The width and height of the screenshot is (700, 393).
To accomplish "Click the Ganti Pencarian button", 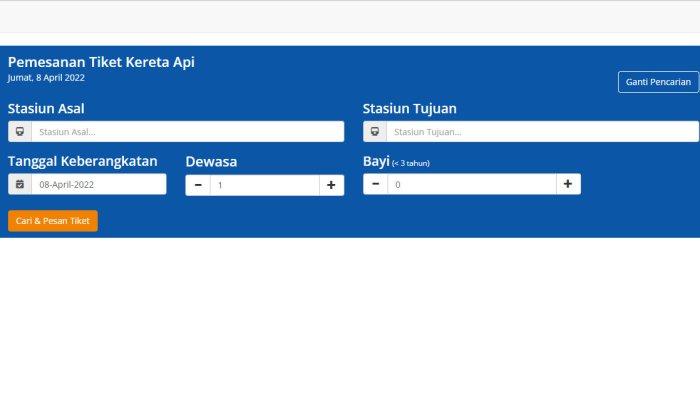I will [658, 82].
